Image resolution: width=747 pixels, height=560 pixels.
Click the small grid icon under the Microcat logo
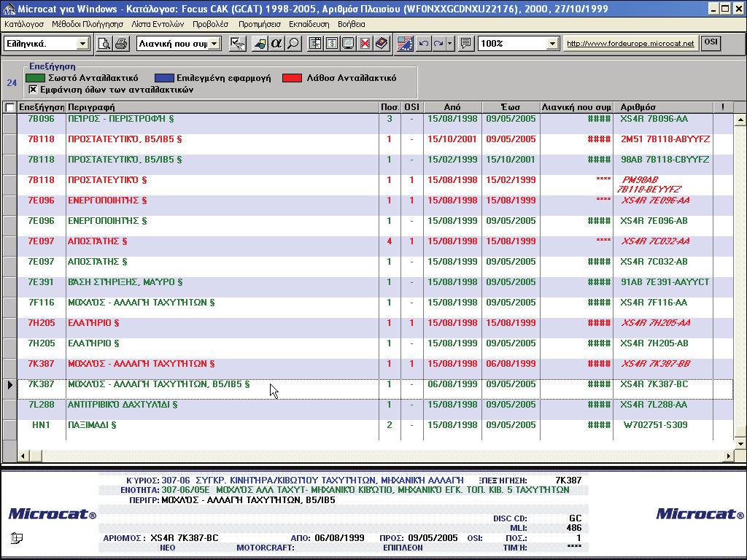[17, 538]
